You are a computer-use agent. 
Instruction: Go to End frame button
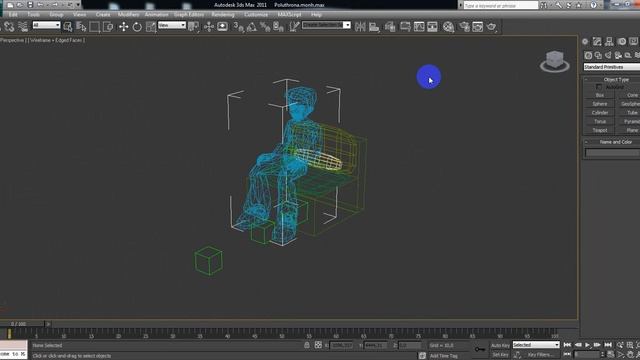click(x=608, y=345)
